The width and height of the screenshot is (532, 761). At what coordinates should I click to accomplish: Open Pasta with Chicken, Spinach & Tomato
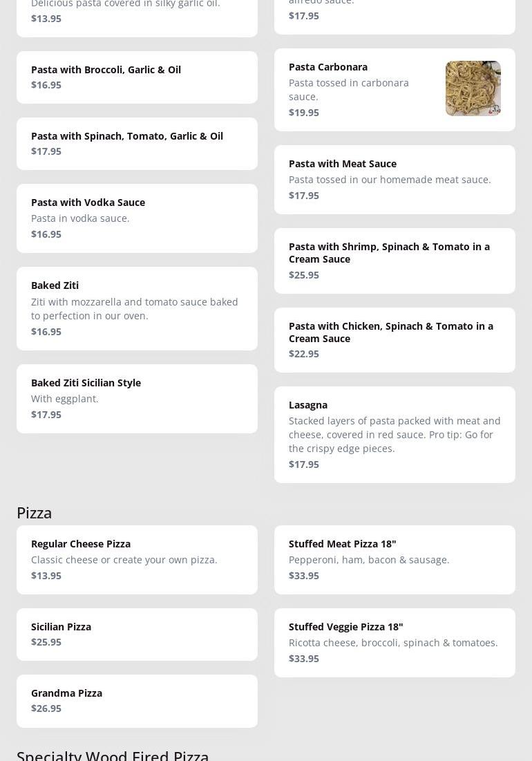click(395, 340)
